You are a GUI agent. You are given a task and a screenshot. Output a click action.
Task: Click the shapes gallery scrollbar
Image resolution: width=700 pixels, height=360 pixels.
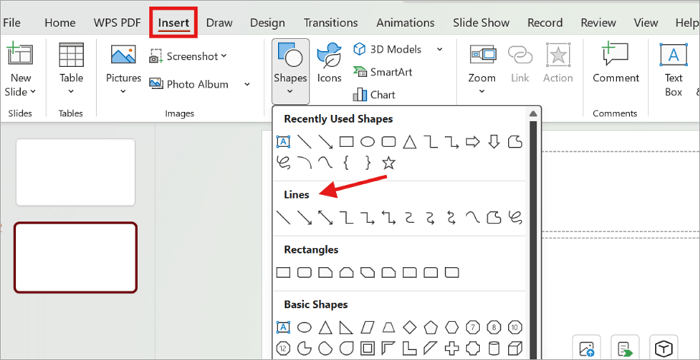click(533, 239)
